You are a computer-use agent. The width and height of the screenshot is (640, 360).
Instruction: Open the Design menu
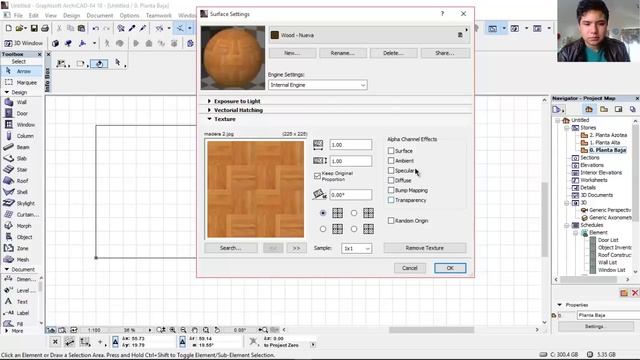71,16
